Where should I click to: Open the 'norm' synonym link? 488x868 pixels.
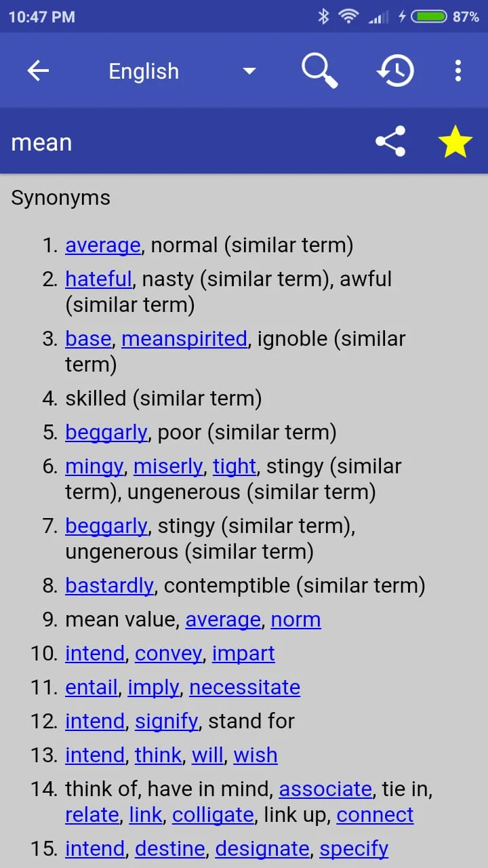point(296,619)
